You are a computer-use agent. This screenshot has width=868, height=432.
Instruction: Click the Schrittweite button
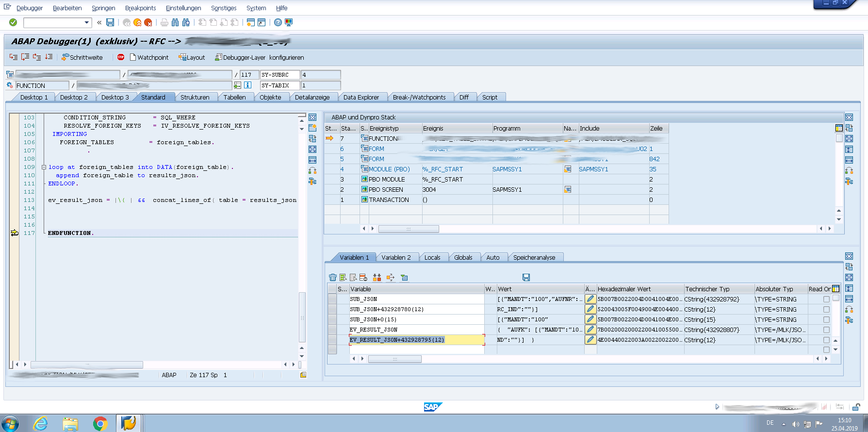coord(82,57)
